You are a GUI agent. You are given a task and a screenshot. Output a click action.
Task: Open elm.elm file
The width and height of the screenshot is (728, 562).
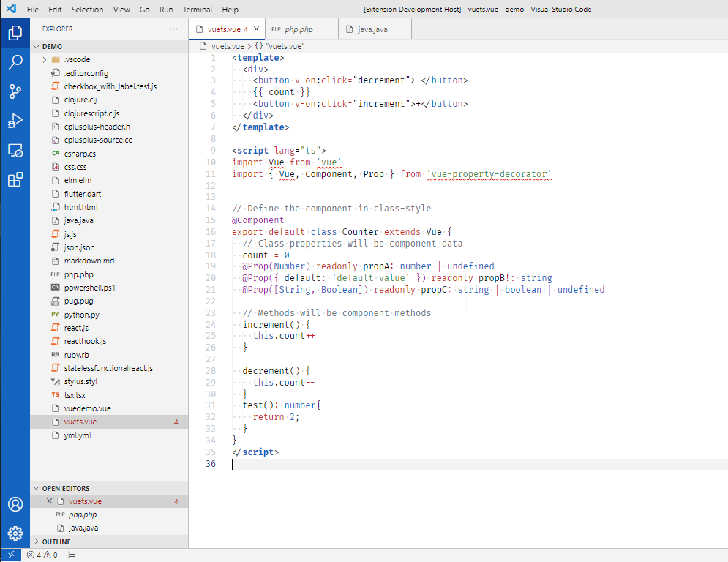tap(109, 180)
